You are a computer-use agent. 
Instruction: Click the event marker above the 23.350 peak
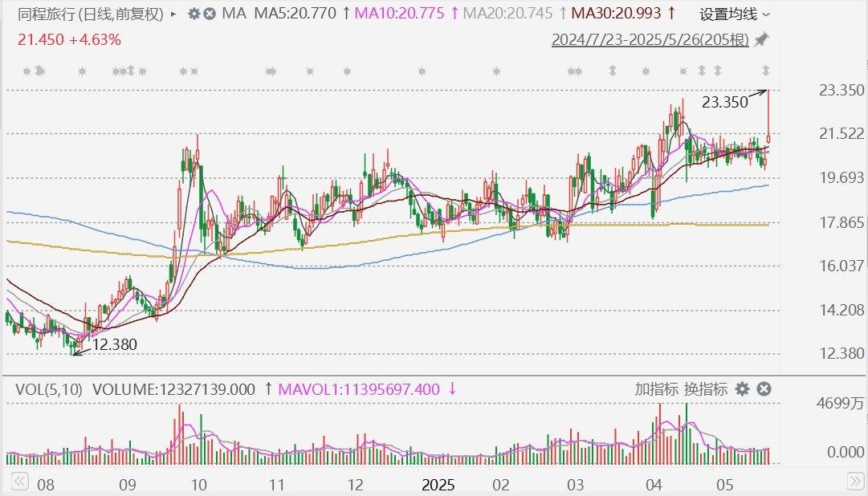click(765, 71)
